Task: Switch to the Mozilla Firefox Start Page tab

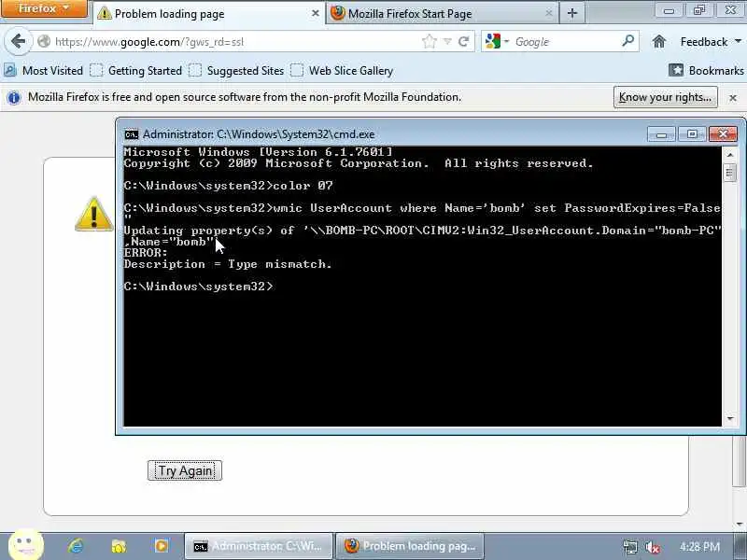Action: pos(443,14)
